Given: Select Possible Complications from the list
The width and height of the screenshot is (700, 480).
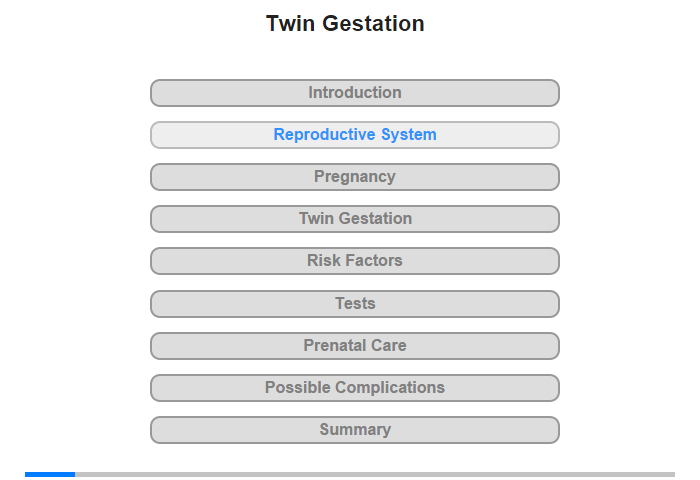Looking at the screenshot, I should (x=354, y=388).
